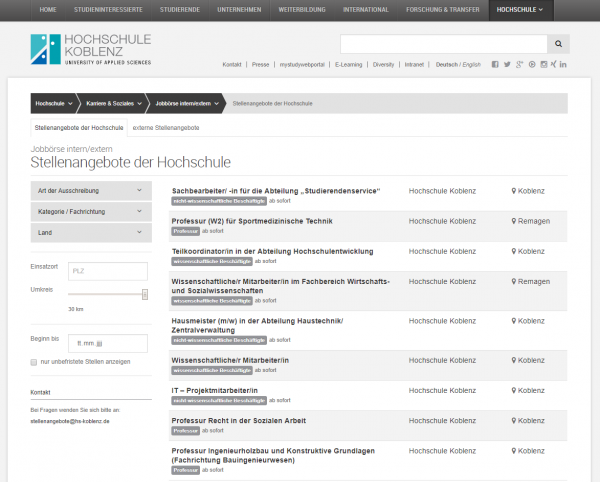The width and height of the screenshot is (600, 482).
Task: Open the Hochschule breadcrumb dropdown
Action: pos(54,103)
